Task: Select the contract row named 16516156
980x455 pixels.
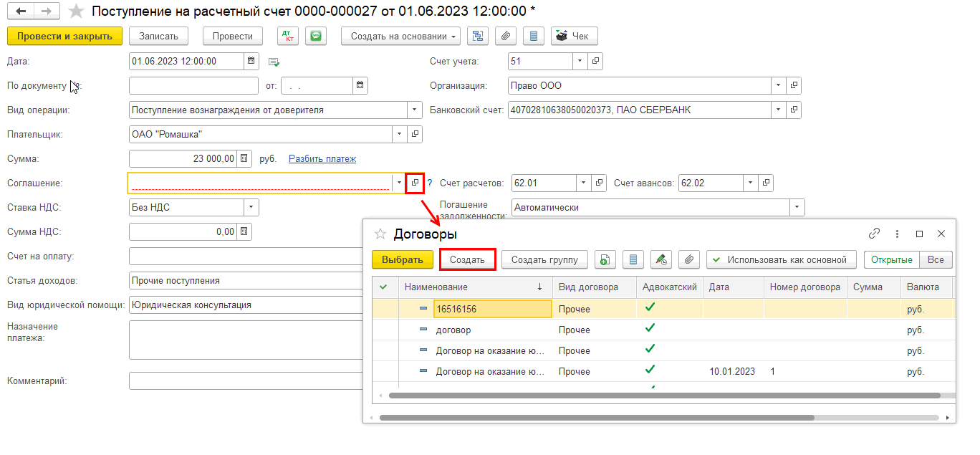Action: point(492,310)
